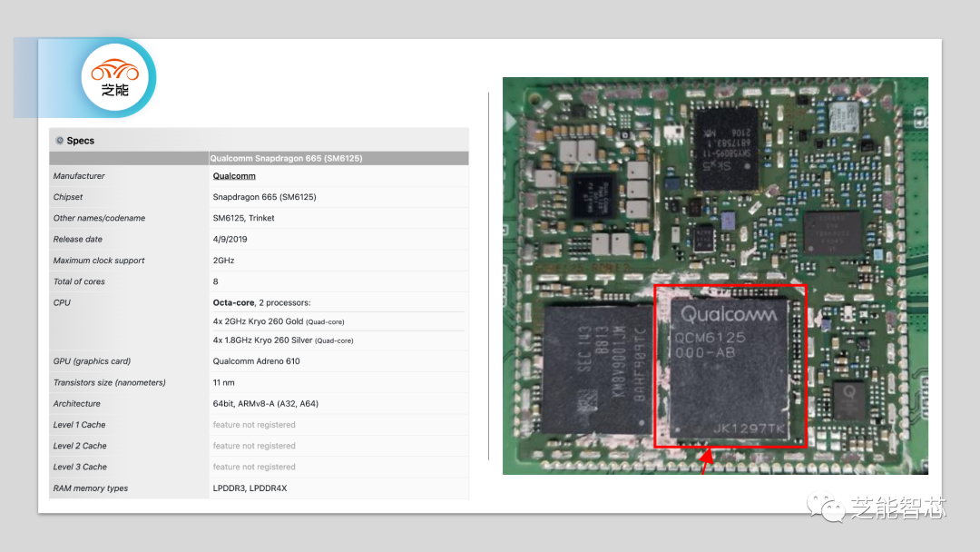Click 'Maximum clock support' label
This screenshot has height=552, width=980.
pos(99,261)
